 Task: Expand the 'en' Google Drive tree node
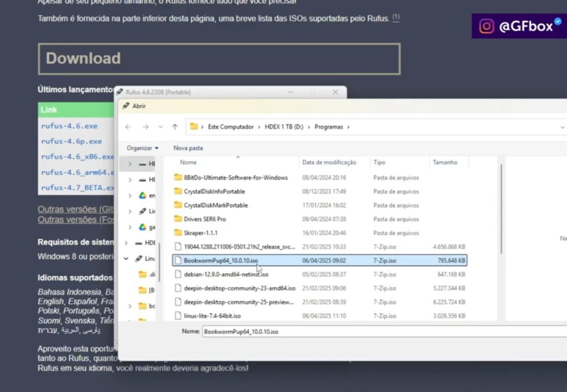[130, 195]
